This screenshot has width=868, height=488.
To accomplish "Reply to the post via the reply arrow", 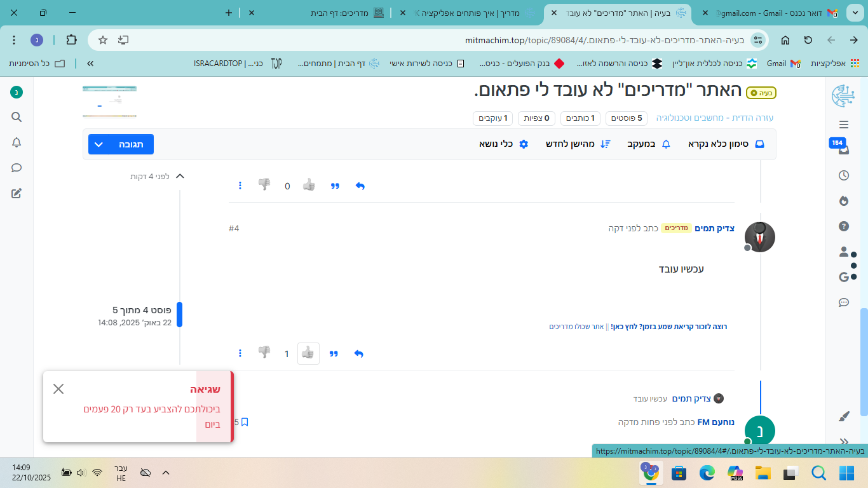I will tap(358, 353).
